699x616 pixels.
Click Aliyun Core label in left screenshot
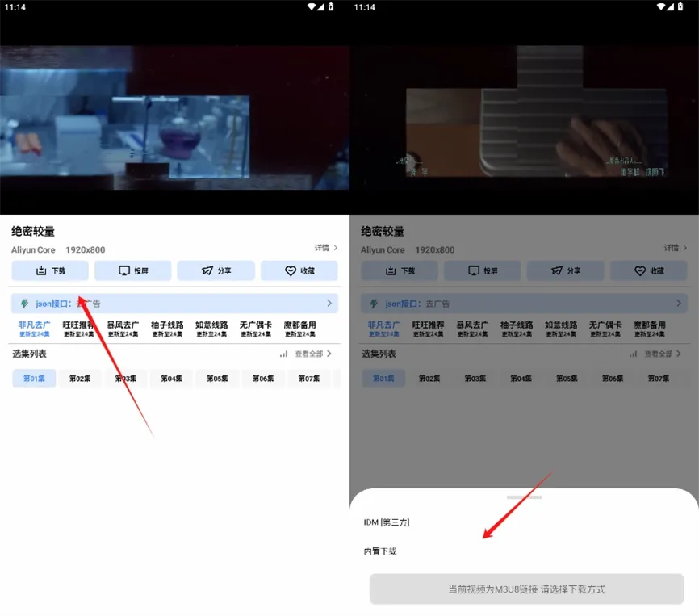[33, 250]
